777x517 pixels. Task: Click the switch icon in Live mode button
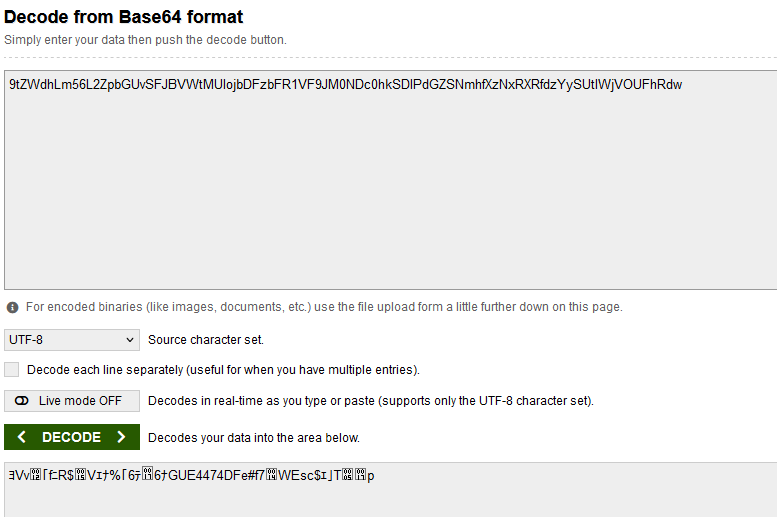(22, 401)
